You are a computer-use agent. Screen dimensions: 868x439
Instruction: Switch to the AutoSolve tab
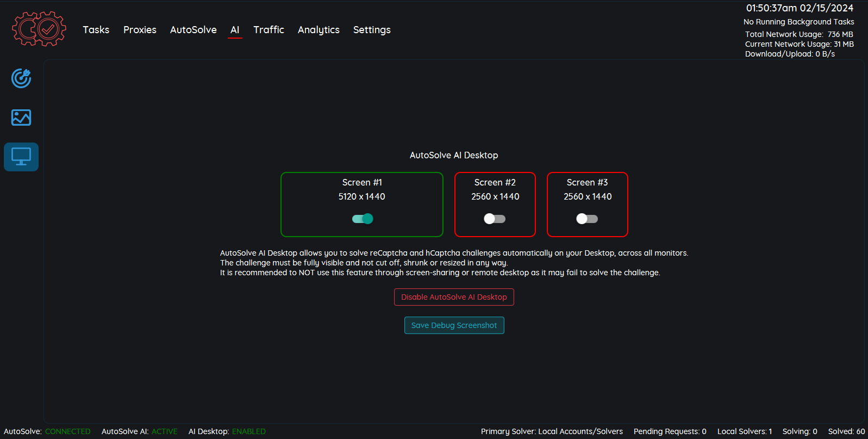coord(193,30)
